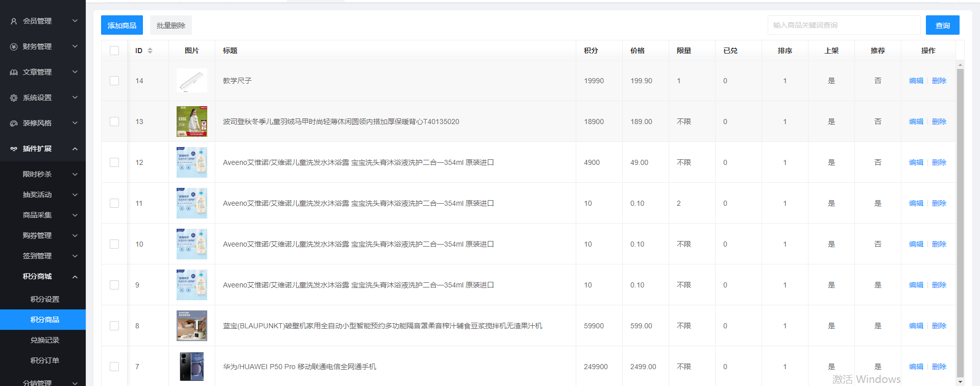Click the 会员管理 user icon in sidebar
This screenshot has height=386, width=980.
point(14,21)
